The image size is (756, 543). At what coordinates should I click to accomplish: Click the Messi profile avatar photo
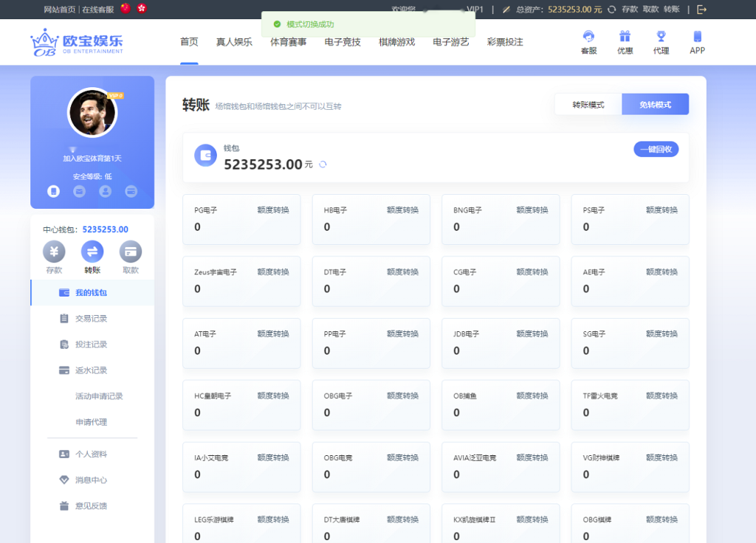[x=92, y=112]
